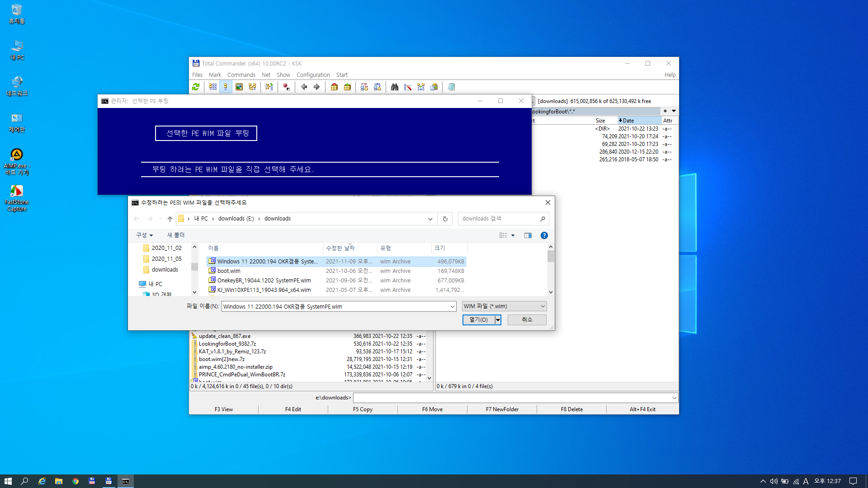Expand the address bar history dropdown in file dialog
Viewport: 868px width, 488px height.
click(430, 219)
